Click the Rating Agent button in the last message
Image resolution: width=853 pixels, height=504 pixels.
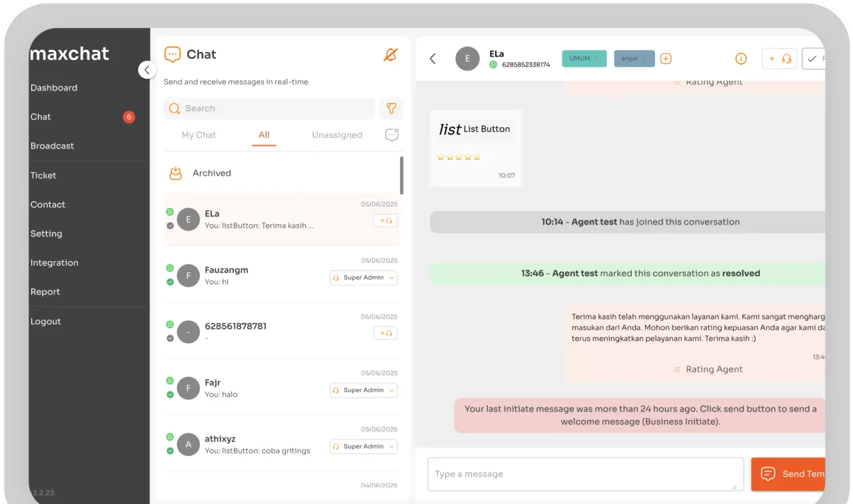point(708,370)
